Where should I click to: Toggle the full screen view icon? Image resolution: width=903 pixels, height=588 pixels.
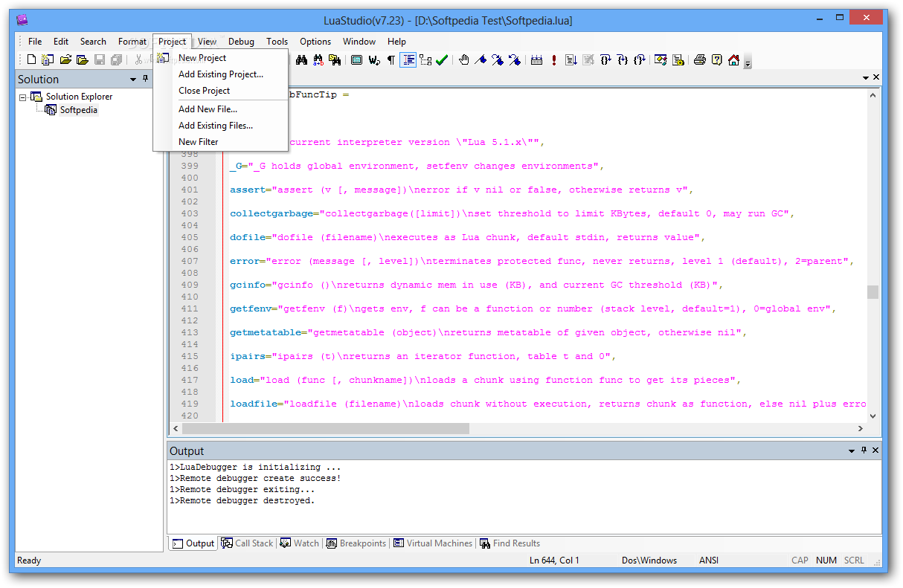(x=357, y=60)
